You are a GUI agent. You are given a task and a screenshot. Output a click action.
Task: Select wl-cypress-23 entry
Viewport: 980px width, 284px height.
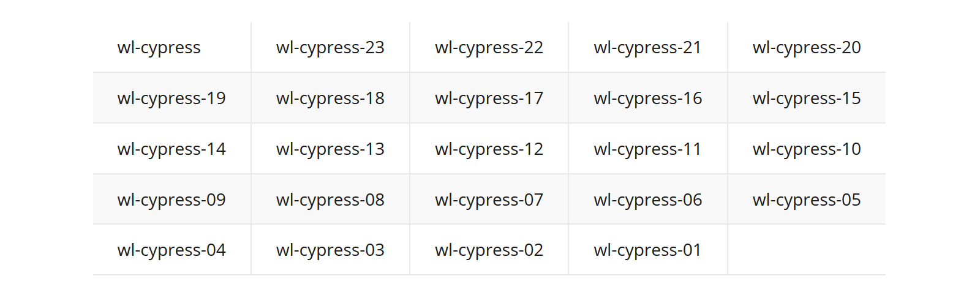[330, 48]
